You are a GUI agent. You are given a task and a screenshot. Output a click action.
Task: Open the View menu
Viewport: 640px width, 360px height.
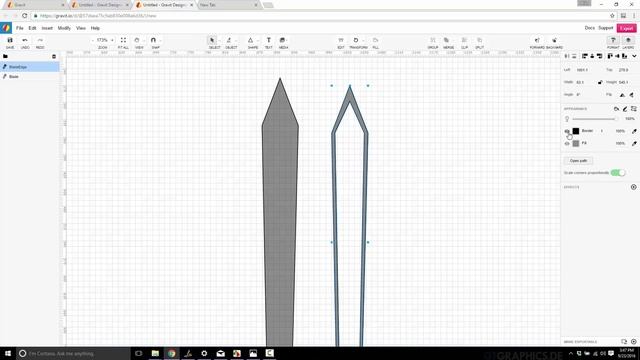coord(81,28)
